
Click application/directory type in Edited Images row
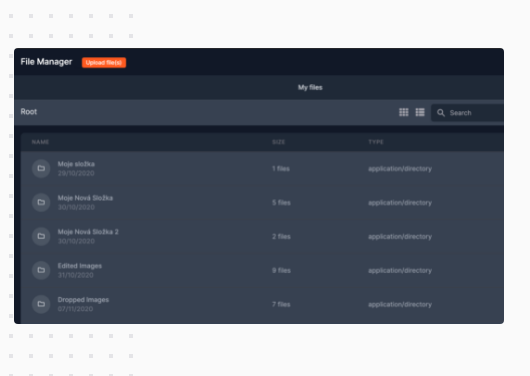coord(400,271)
